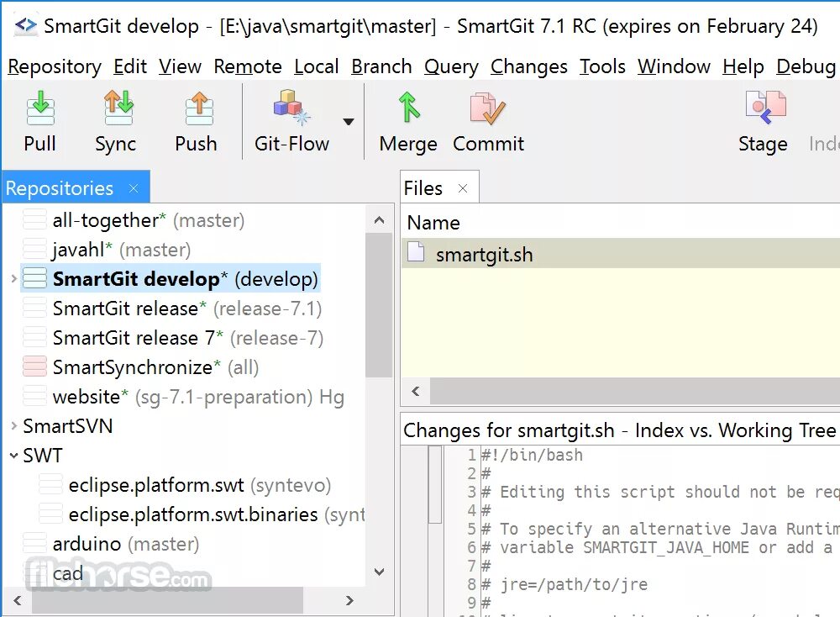Image resolution: width=840 pixels, height=617 pixels.
Task: Open the Branch menu
Action: pos(381,67)
